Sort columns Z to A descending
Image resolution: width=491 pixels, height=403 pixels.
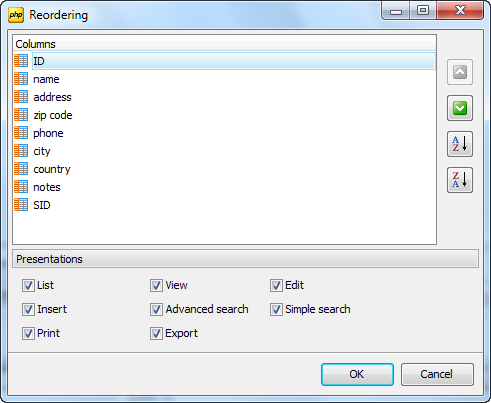click(460, 180)
